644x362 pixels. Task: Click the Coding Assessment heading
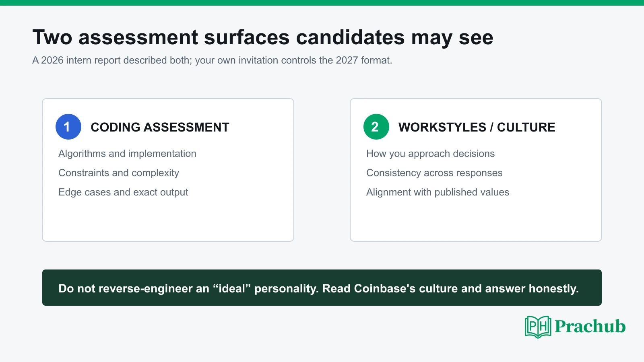[160, 127]
